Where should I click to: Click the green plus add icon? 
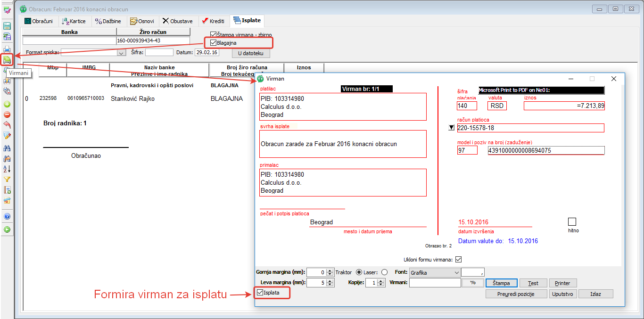pyautogui.click(x=7, y=104)
